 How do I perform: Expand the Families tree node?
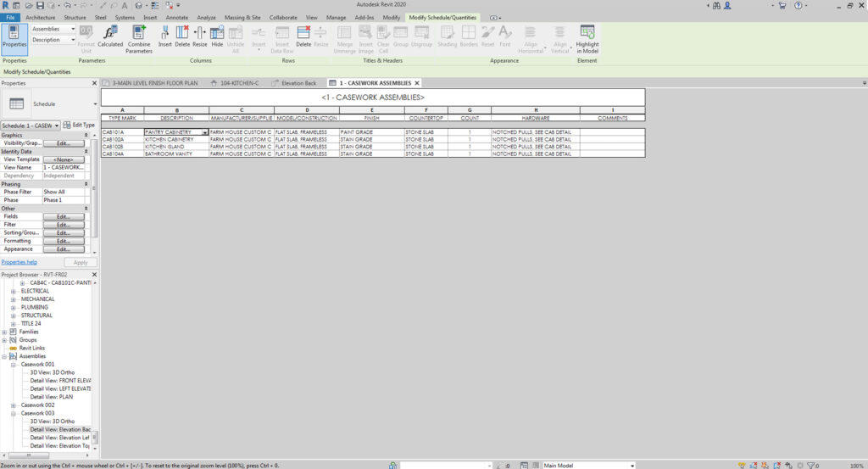coord(4,332)
